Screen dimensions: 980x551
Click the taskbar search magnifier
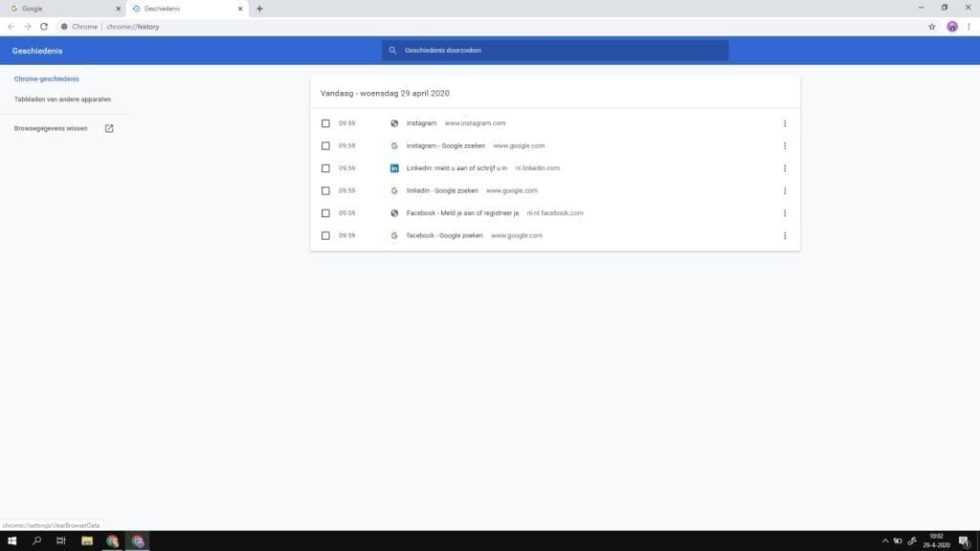pos(37,541)
